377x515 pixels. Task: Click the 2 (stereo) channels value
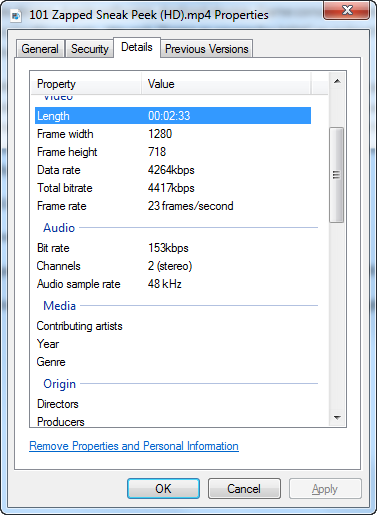coord(170,266)
